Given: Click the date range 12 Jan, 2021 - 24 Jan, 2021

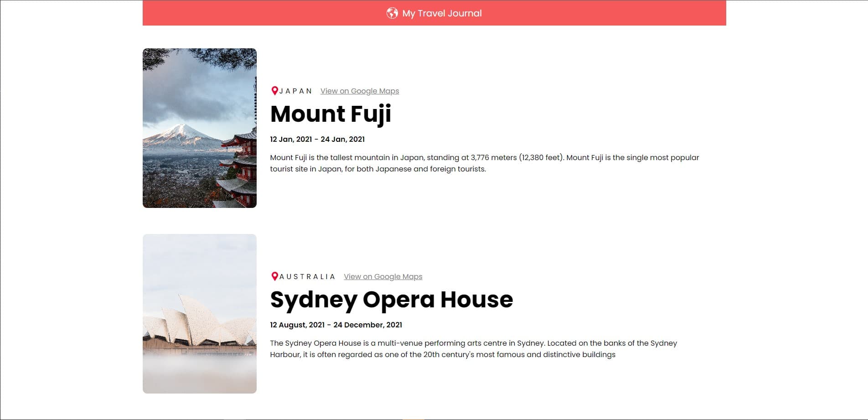Looking at the screenshot, I should tap(317, 139).
